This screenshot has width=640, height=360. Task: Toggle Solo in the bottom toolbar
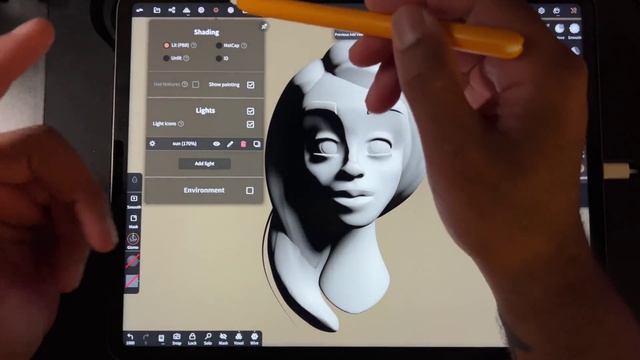coord(208,339)
